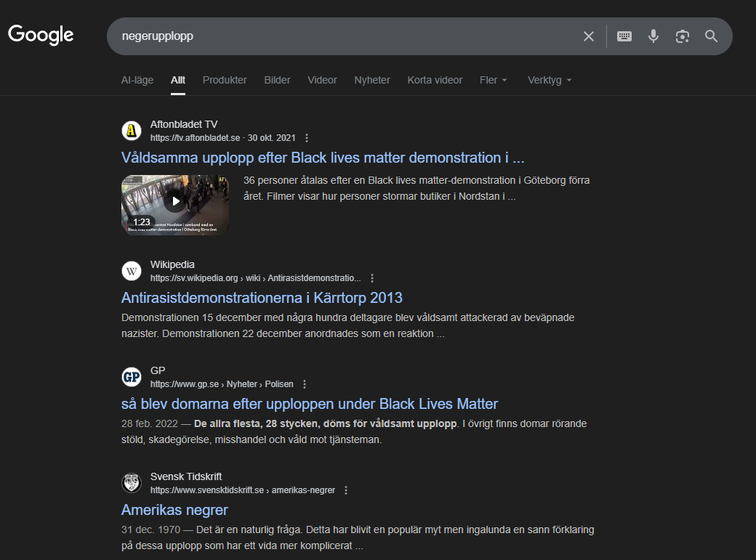Click the tv.aftonbladet.se URL text
The image size is (756, 560).
(x=195, y=138)
